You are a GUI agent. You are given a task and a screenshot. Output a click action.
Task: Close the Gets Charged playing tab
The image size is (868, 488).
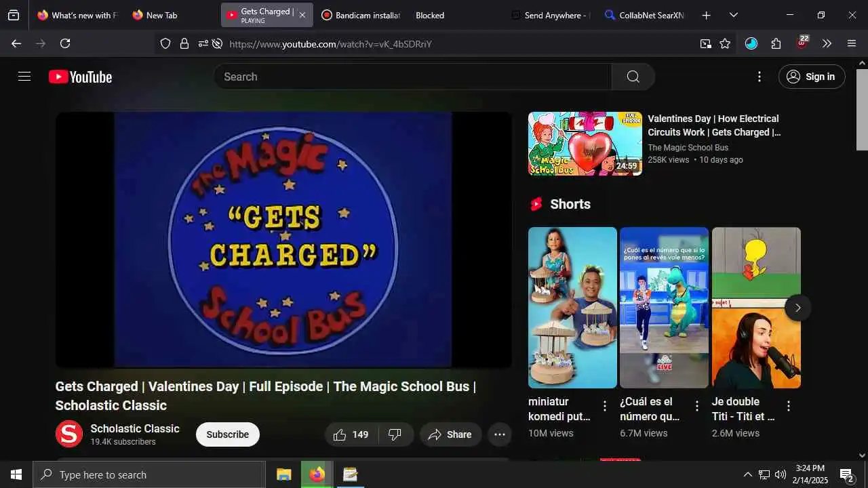302,15
